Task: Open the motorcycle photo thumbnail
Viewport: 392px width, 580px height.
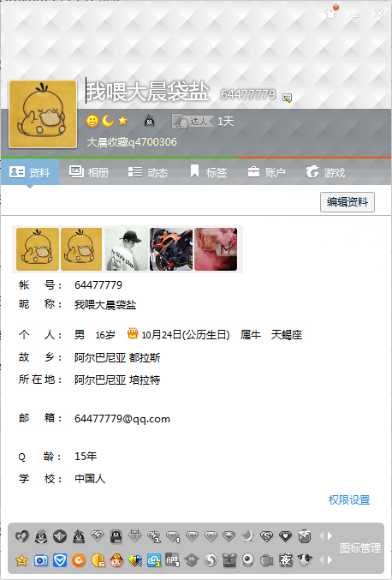Action: pos(171,249)
